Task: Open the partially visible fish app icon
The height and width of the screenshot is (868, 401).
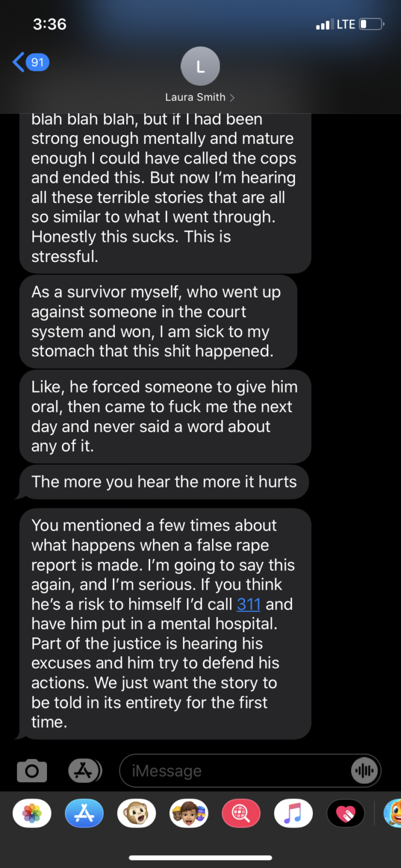Action: click(x=392, y=813)
